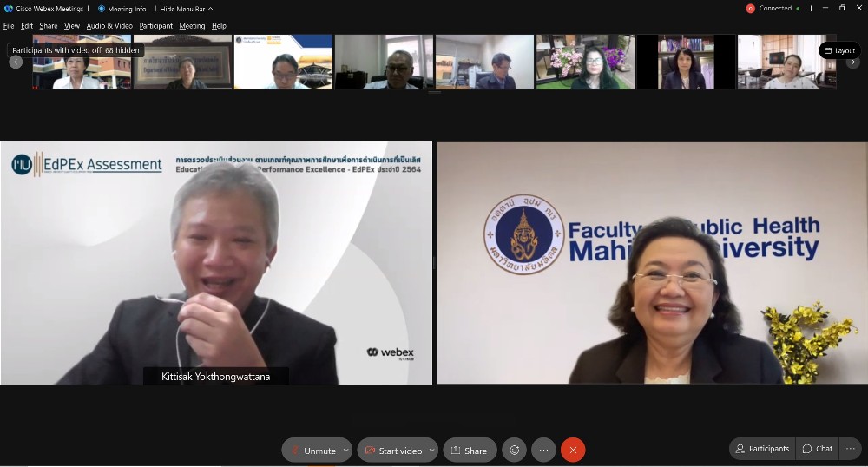
Task: Open Meeting Info
Action: (x=122, y=9)
